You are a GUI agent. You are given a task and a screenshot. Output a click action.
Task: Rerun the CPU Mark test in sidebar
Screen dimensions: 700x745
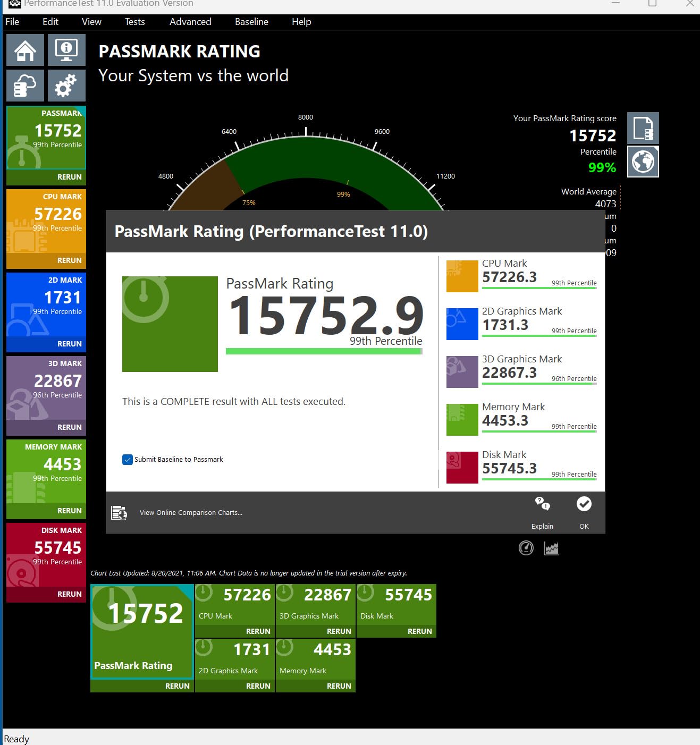click(x=69, y=260)
